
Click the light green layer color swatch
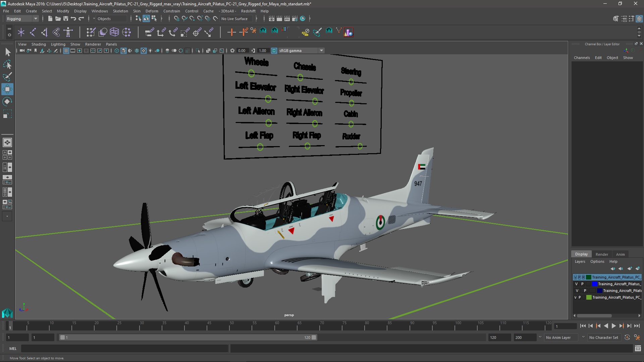589,297
